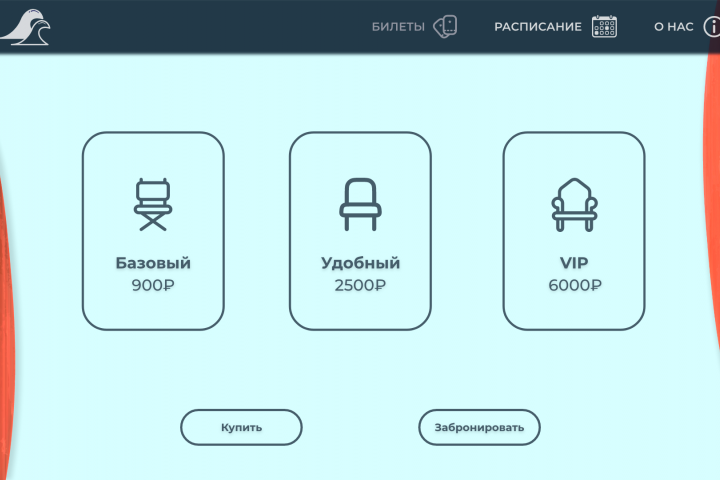Screen dimensions: 720x480
Task: Select the Базовый ticket card
Action: coord(153,231)
